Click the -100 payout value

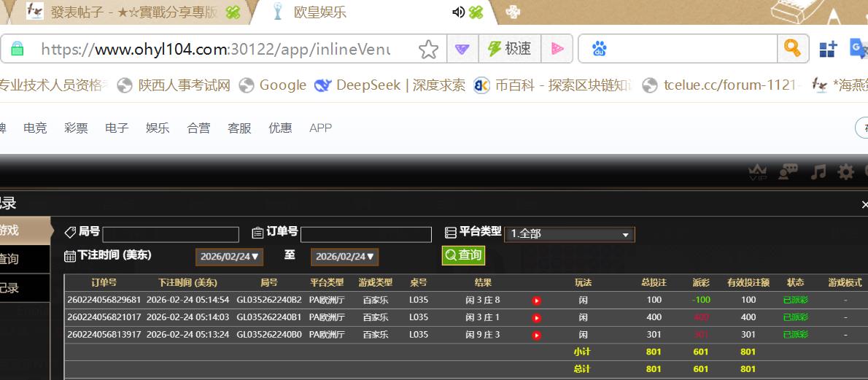coord(701,300)
